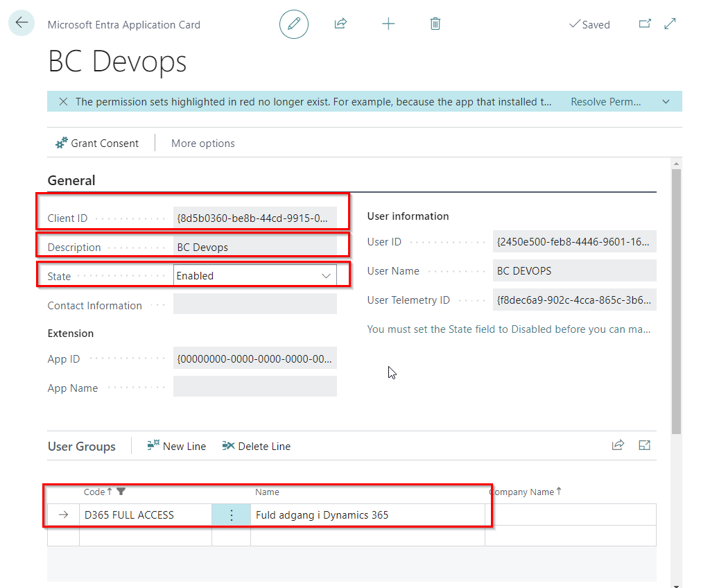
Task: Open More options menu
Action: click(x=202, y=144)
